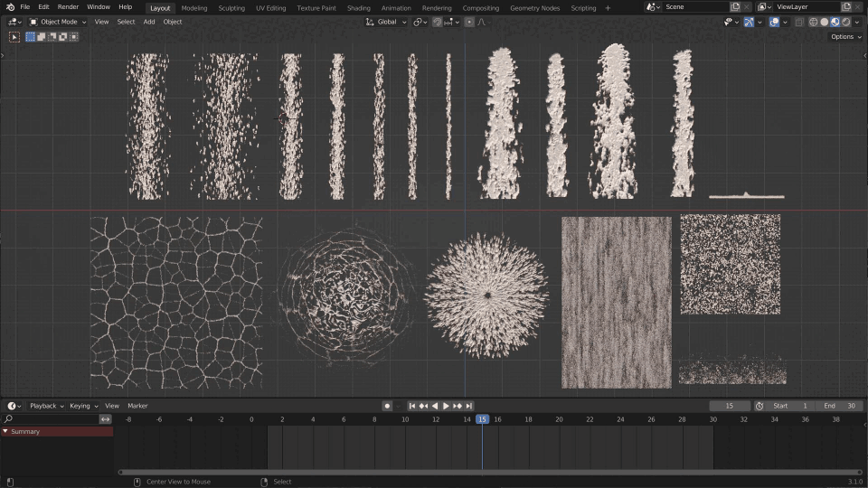Open the Global transform orientation dropdown
Screen dimensions: 868x488
385,22
